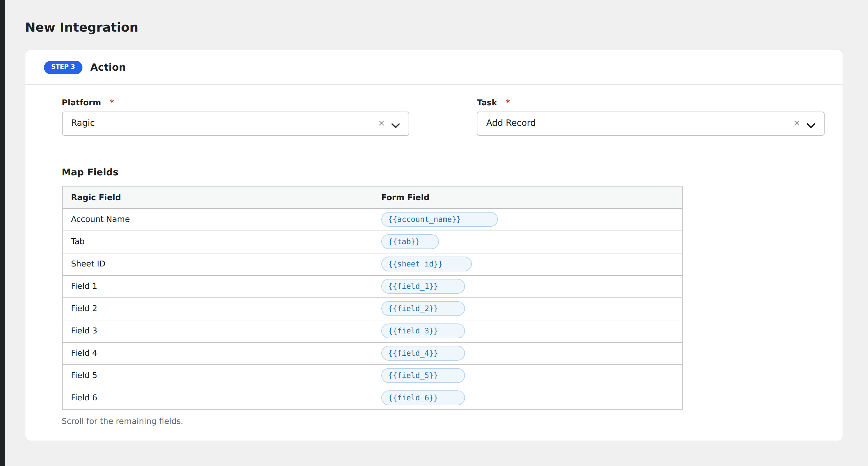Viewport: 868px width, 466px height.
Task: Clear the Ragic platform selection
Action: [x=381, y=123]
